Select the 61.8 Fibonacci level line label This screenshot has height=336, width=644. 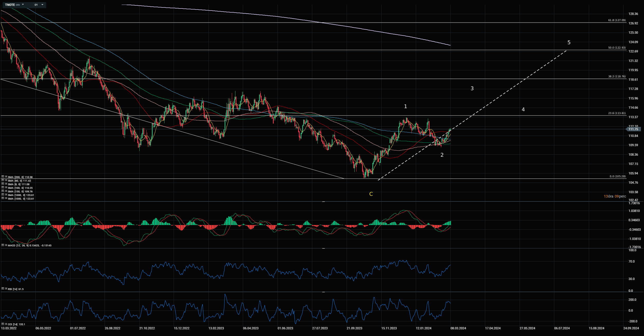click(x=617, y=20)
